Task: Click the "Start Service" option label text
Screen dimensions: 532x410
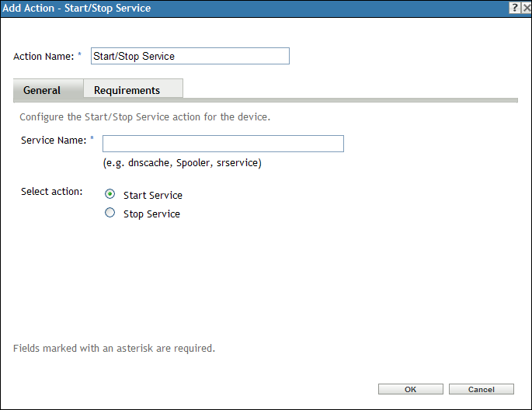Action: (152, 196)
